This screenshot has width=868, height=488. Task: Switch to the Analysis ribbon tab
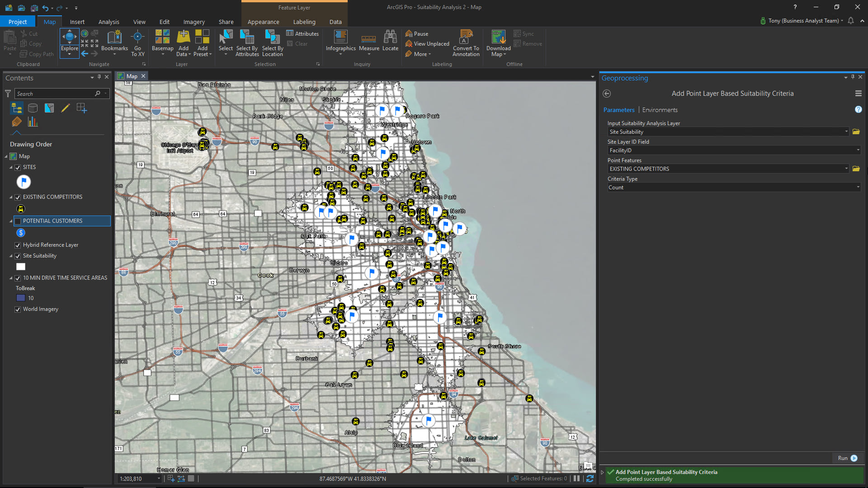point(108,22)
